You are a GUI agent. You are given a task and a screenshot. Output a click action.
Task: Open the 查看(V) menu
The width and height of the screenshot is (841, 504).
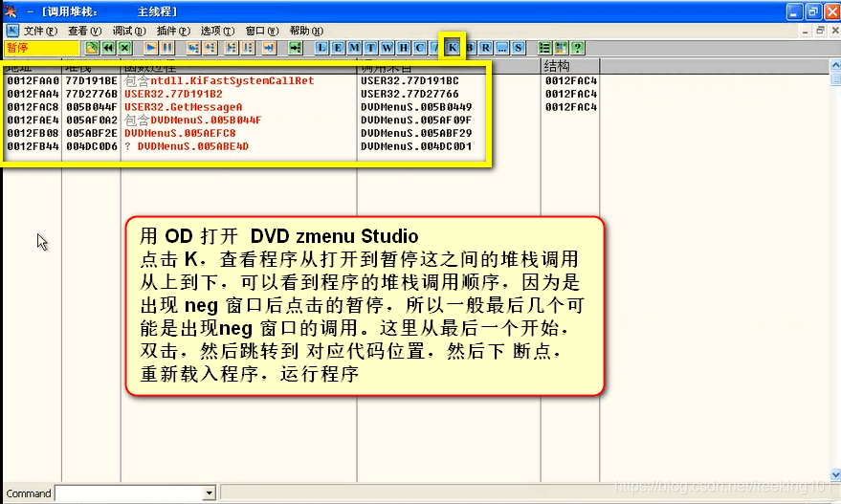[x=85, y=32]
